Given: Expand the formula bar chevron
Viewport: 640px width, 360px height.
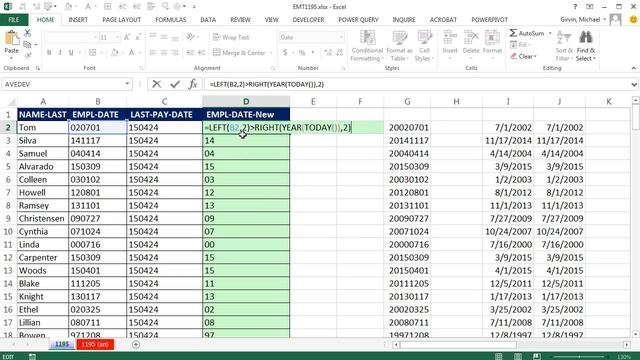Looking at the screenshot, I should click(x=634, y=84).
